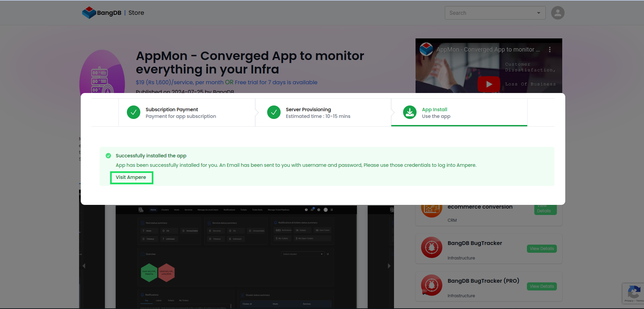Select the App Install step
Image resolution: width=644 pixels, height=309 pixels.
459,113
